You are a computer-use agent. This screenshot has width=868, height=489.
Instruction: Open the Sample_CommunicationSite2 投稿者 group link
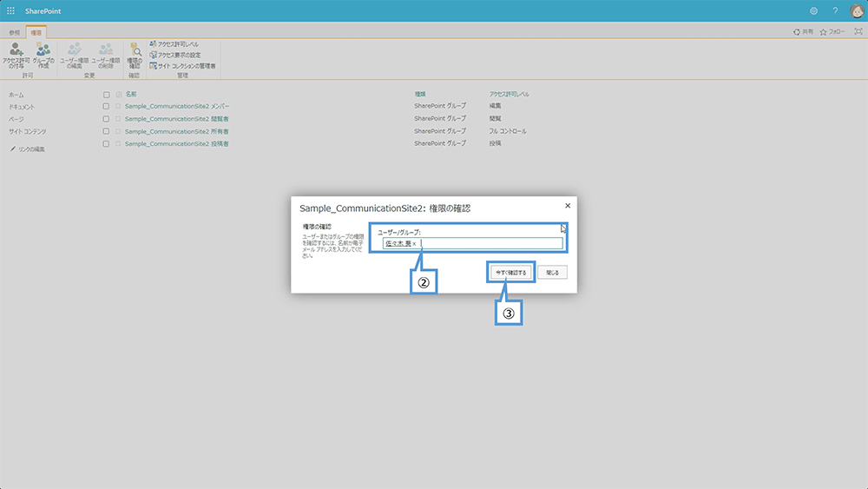[176, 143]
